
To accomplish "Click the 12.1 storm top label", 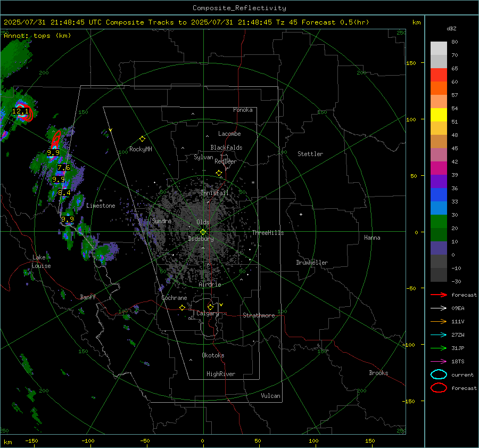I will click(20, 111).
